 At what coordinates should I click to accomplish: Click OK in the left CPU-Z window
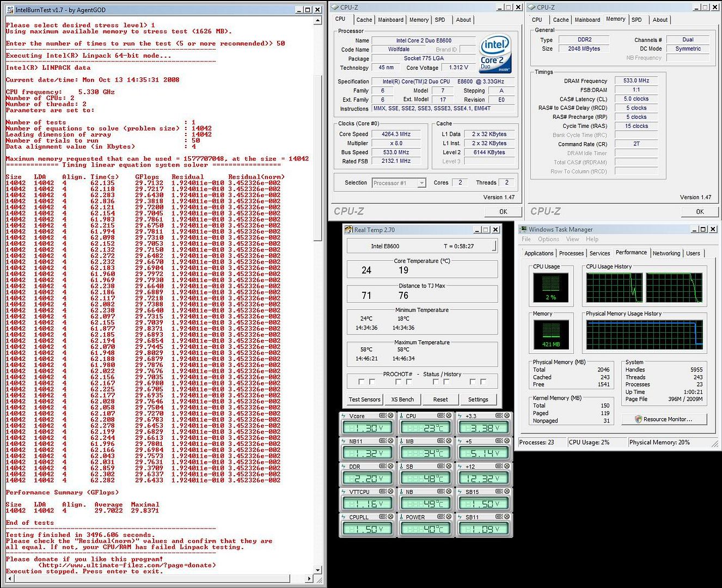click(x=503, y=212)
